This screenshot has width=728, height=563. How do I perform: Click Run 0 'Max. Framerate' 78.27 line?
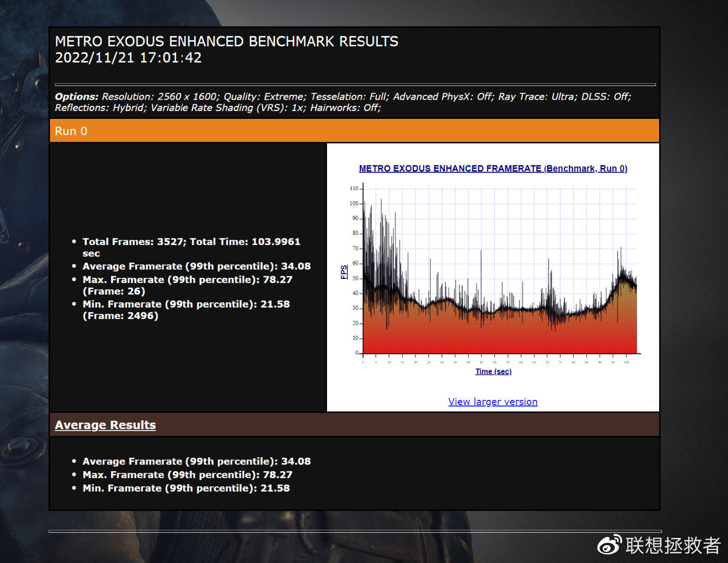pyautogui.click(x=188, y=285)
